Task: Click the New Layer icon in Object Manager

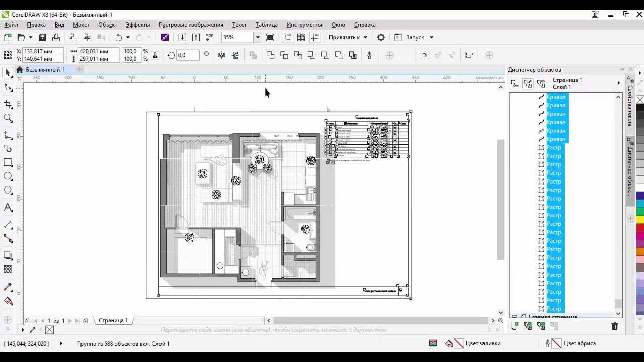Action: tap(514, 326)
